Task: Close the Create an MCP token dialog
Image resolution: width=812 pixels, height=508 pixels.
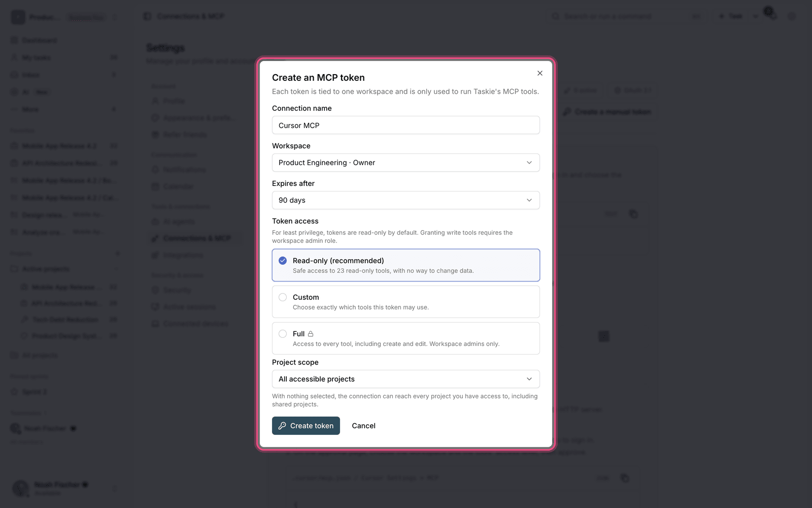Action: (540, 73)
